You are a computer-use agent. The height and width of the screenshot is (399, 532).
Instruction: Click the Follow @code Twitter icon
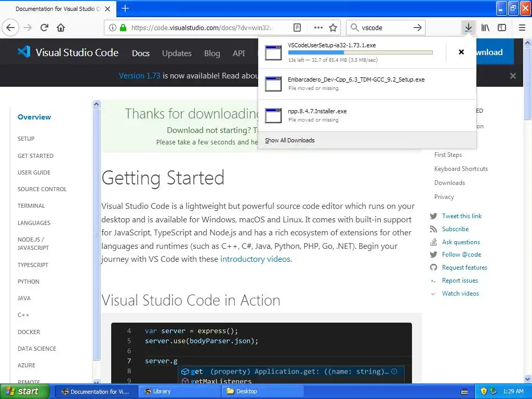point(433,255)
